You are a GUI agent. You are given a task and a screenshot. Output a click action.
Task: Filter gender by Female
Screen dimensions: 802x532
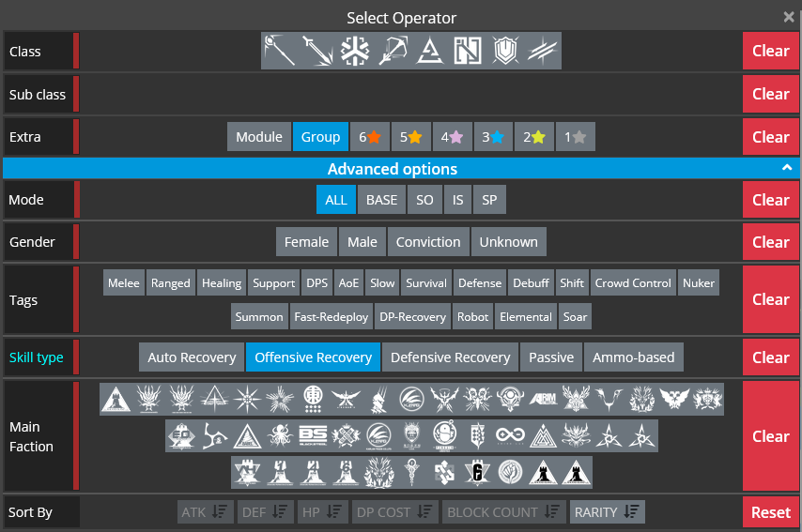306,242
